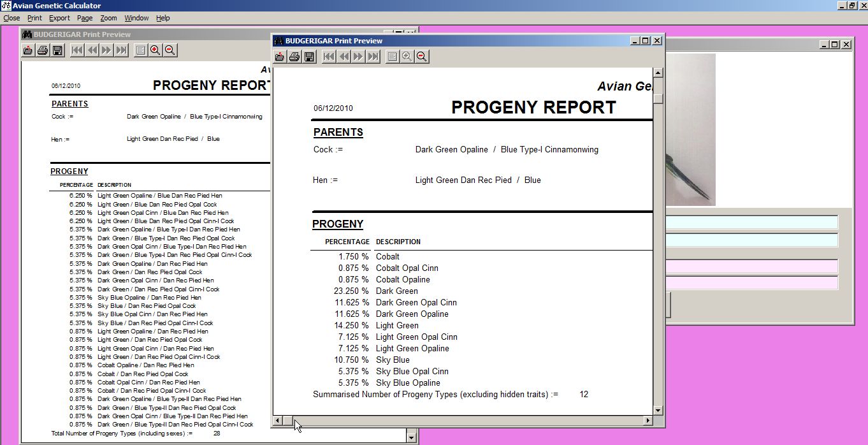
Task: Save floppy-disk icon in background preview window
Action: [x=57, y=50]
